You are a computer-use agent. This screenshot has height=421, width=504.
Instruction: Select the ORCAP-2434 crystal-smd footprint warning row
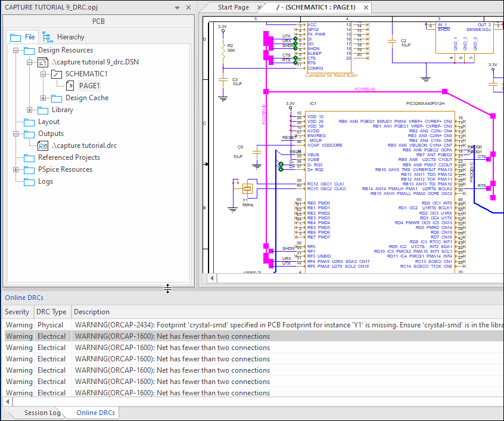pyautogui.click(x=253, y=325)
